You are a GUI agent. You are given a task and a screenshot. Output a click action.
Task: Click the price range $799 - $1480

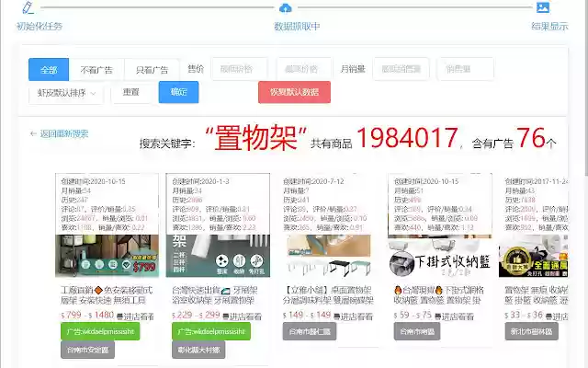(x=87, y=315)
